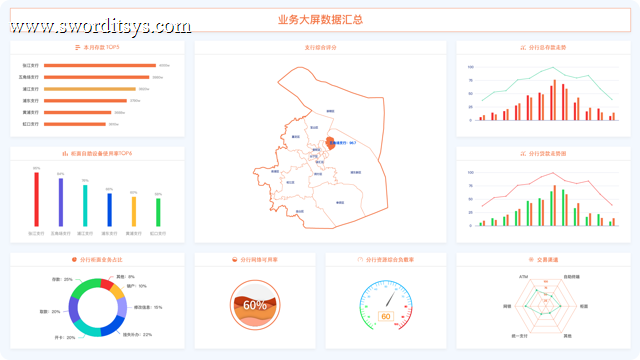Click the trend icon beside 分行总存款走势
The width and height of the screenshot is (640, 360).
pyautogui.click(x=523, y=48)
